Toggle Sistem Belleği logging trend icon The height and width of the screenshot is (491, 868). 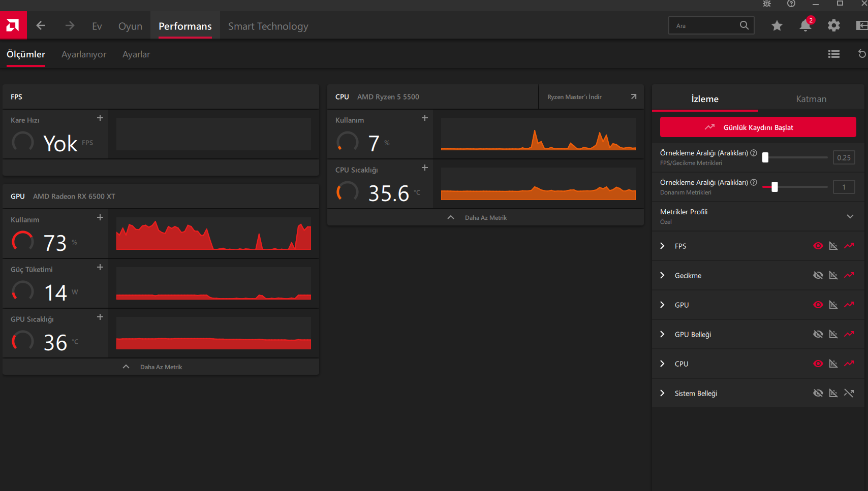point(849,393)
